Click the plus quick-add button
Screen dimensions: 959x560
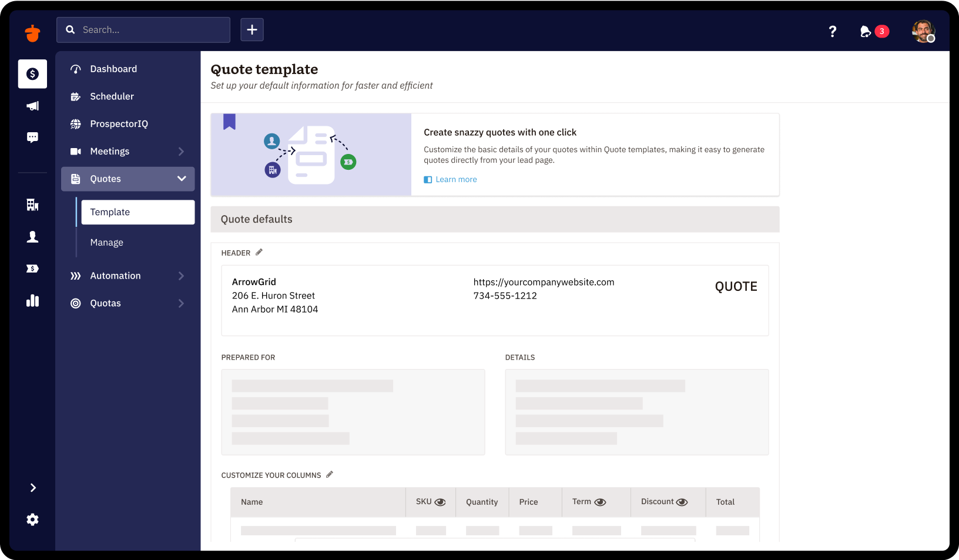(252, 30)
